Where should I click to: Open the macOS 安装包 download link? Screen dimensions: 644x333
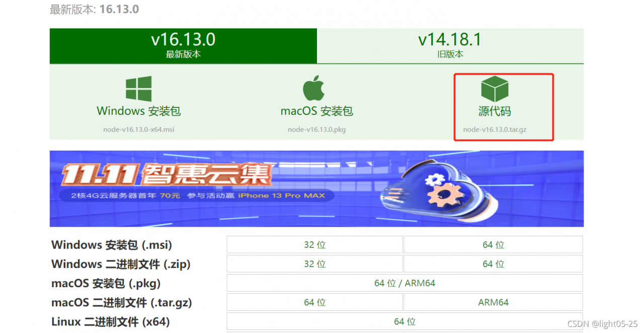point(316,111)
